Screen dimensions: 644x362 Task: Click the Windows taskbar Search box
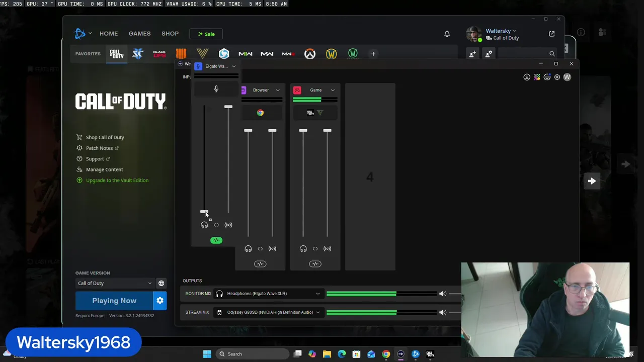[253, 354]
